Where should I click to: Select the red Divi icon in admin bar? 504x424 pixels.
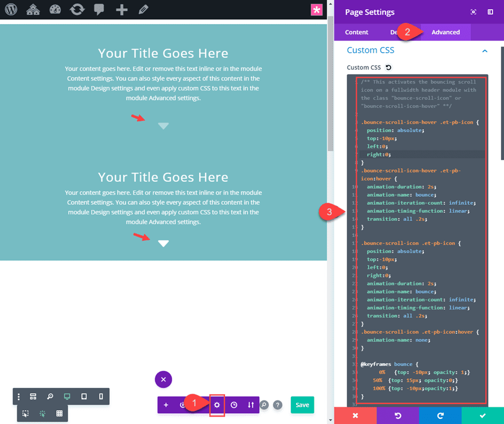(x=317, y=9)
